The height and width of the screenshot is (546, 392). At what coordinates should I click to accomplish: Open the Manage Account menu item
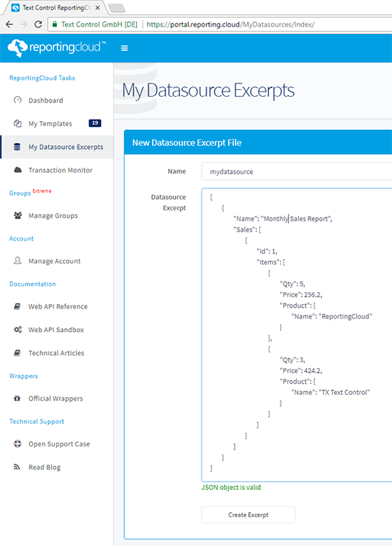55,260
